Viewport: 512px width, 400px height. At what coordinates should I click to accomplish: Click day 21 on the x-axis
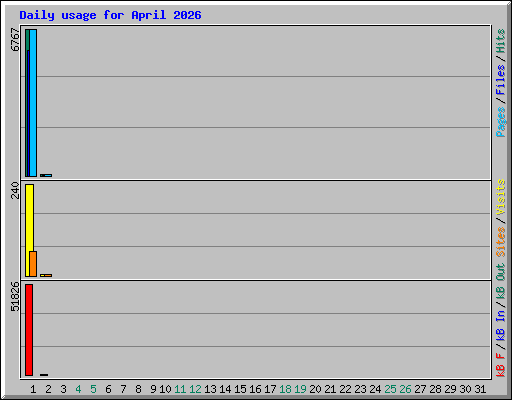tap(330, 389)
